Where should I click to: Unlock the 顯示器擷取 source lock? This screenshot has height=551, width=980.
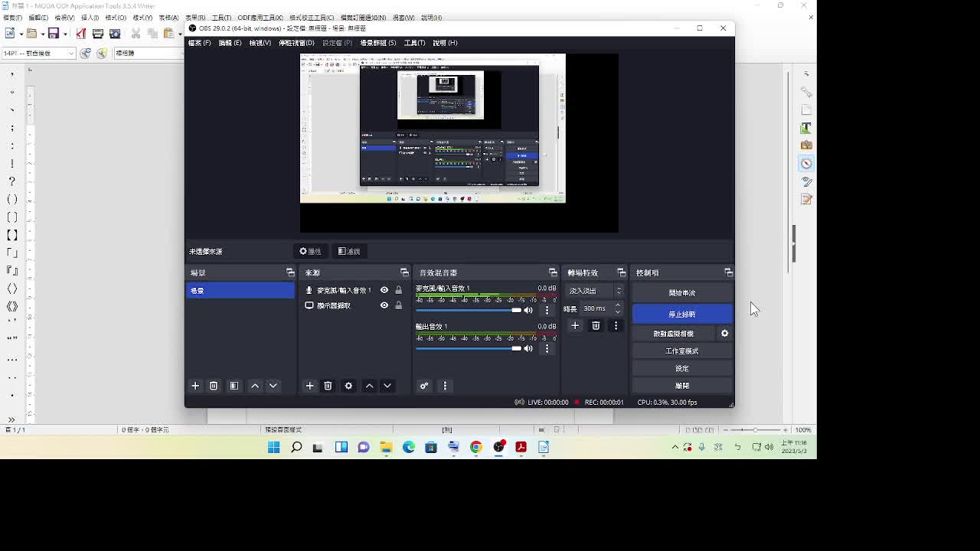click(x=398, y=305)
